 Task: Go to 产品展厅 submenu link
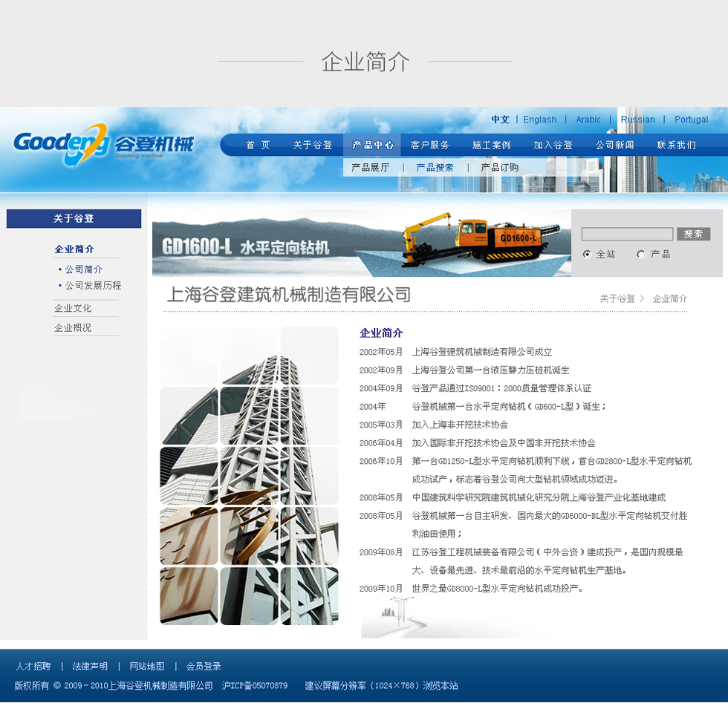tap(370, 168)
